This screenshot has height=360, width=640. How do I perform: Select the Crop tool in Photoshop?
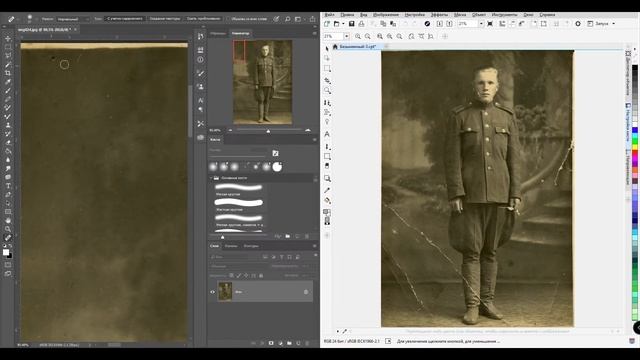pyautogui.click(x=8, y=73)
